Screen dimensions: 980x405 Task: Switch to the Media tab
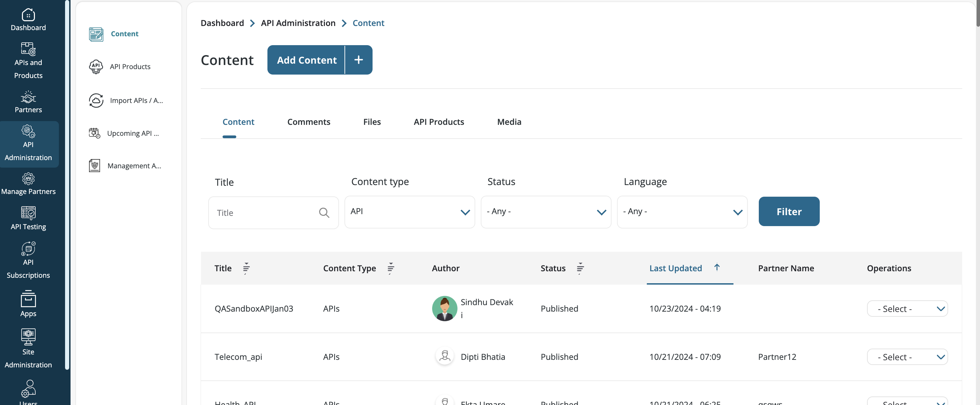509,122
